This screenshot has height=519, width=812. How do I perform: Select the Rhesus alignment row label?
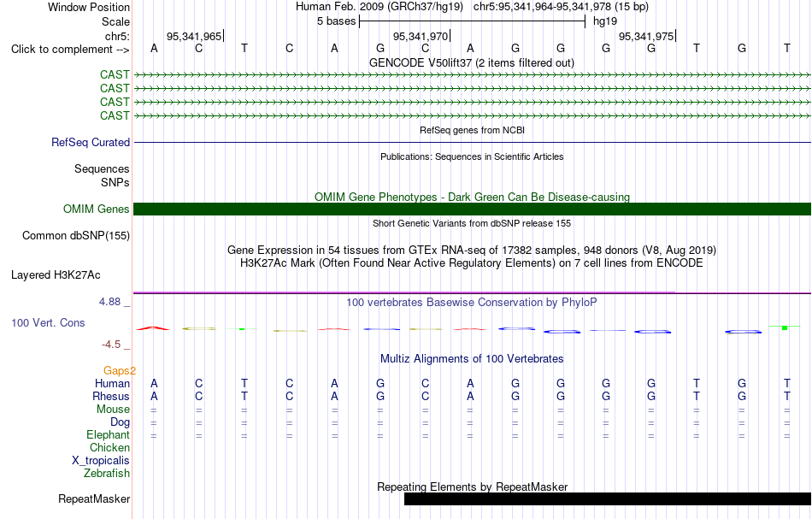coord(111,396)
